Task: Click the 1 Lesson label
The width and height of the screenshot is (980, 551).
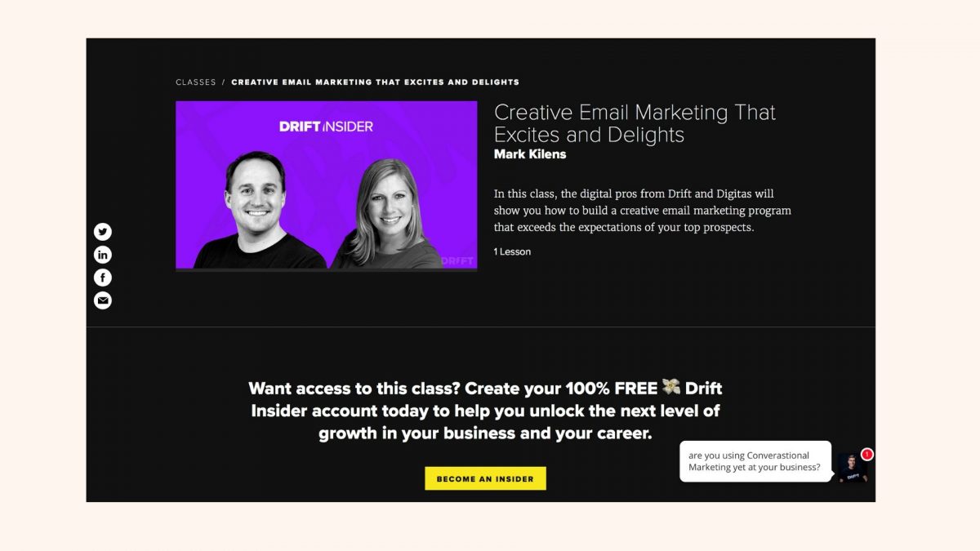Action: [512, 251]
